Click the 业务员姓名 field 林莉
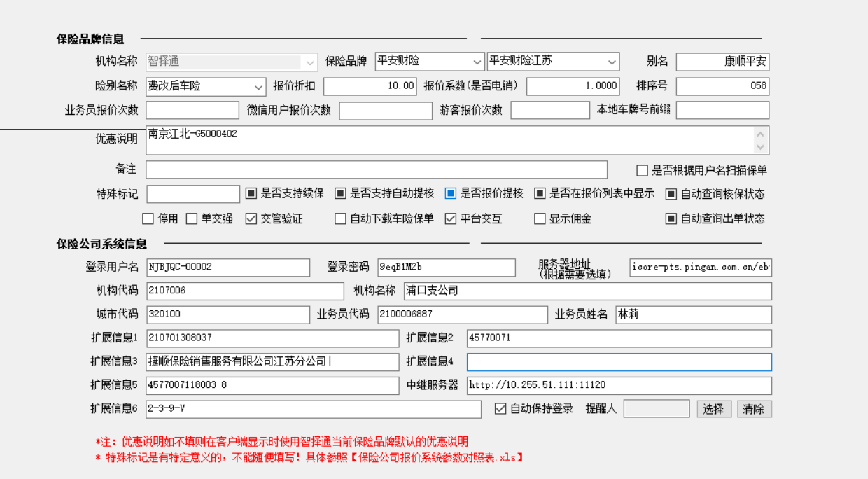The width and height of the screenshot is (868, 479). (694, 314)
